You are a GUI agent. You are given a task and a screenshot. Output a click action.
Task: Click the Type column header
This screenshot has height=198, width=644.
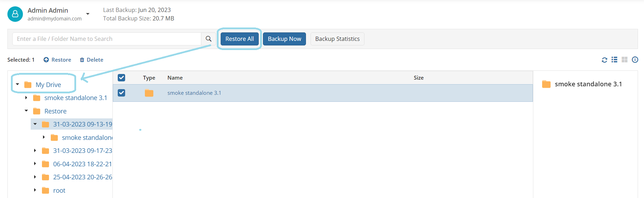click(149, 78)
